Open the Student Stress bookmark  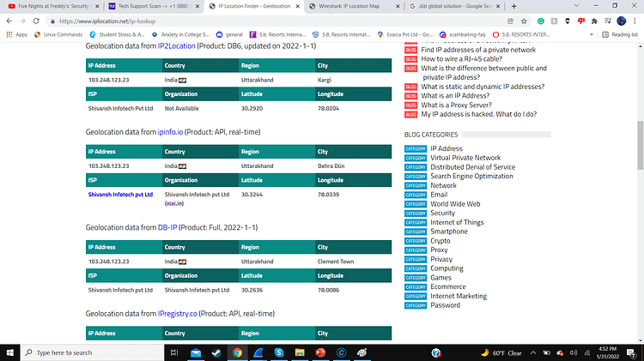point(117,34)
